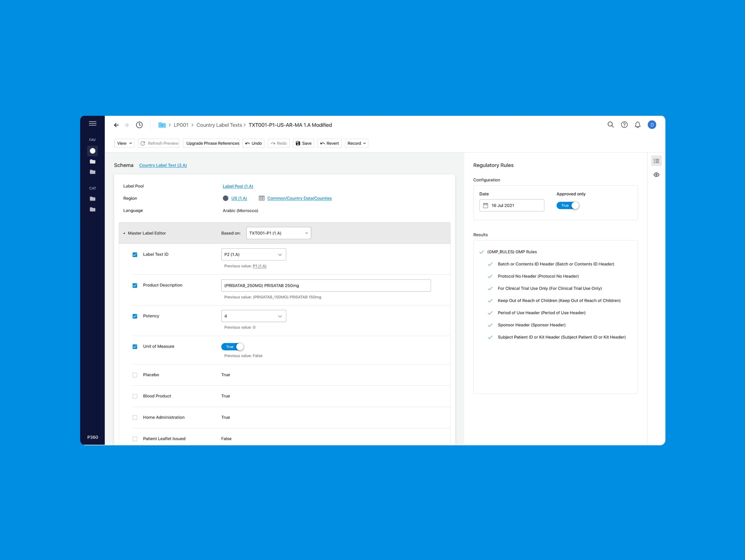Open the hamburger menu in sidebar
The image size is (745, 560).
pos(93,124)
